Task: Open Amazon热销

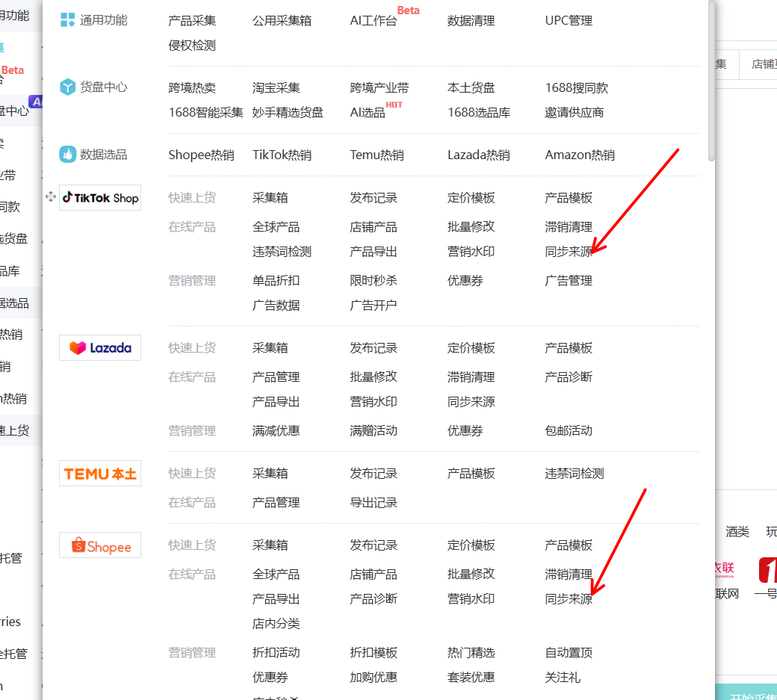Action: pos(581,155)
